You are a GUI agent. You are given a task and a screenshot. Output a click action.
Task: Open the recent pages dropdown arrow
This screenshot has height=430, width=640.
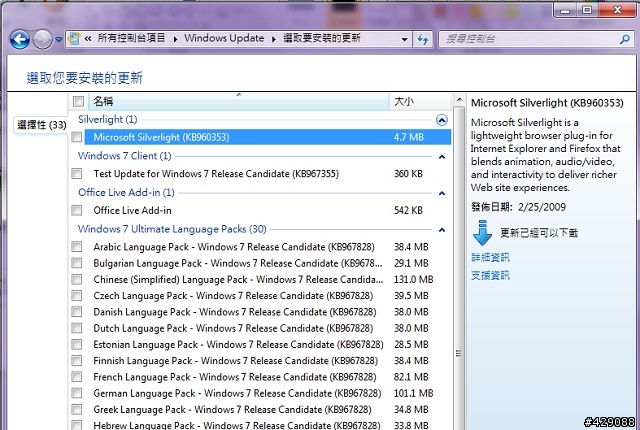[x=59, y=40]
